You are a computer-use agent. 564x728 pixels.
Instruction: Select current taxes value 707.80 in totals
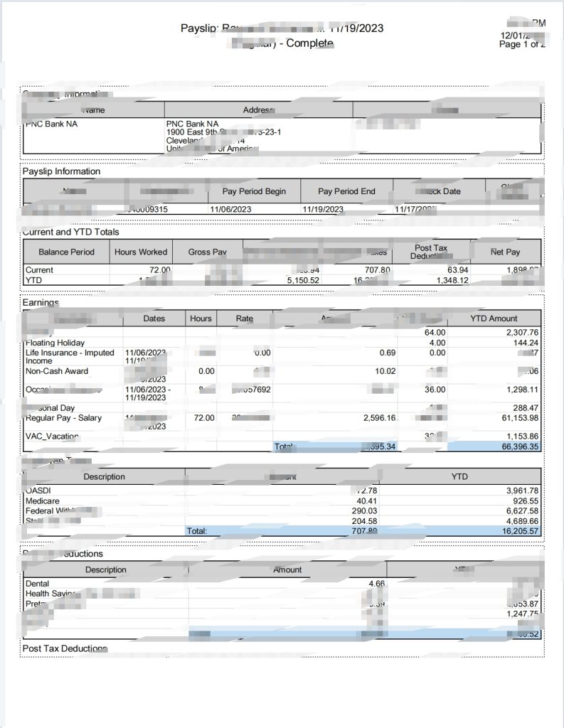(377, 269)
